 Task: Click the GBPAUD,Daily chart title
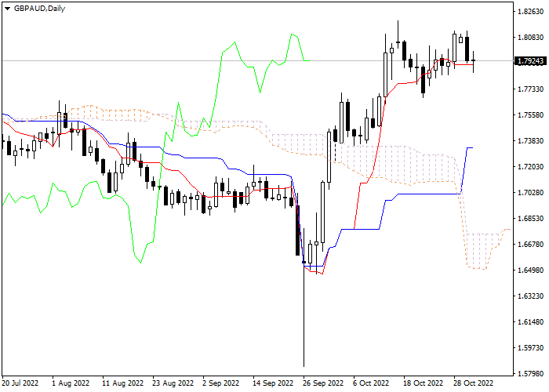point(39,9)
